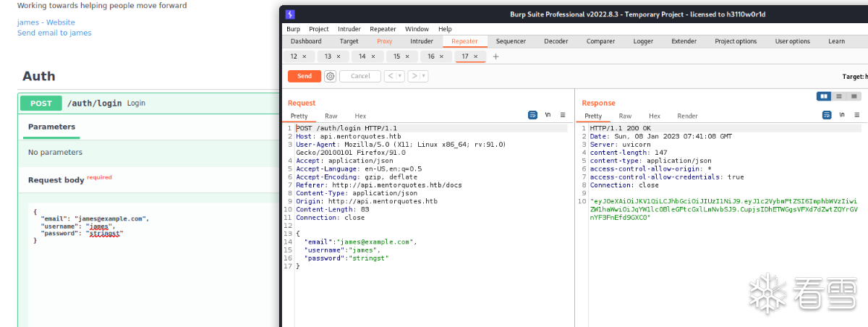Click the JWT token in Response body
Viewport: 868px width, 327px height.
(724, 208)
